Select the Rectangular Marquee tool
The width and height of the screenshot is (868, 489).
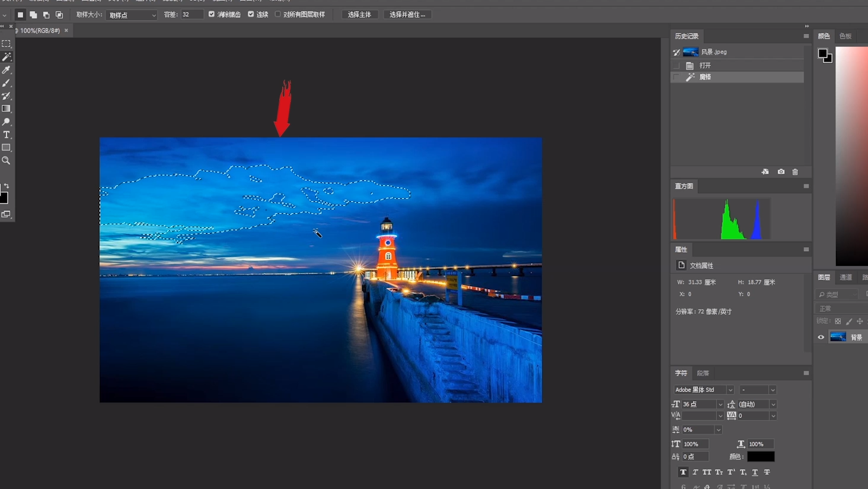point(7,44)
